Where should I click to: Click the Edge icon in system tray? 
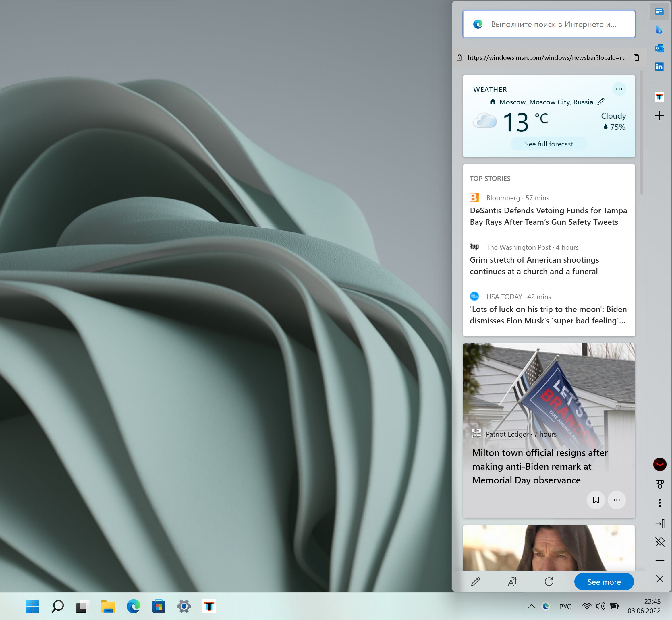tap(546, 606)
